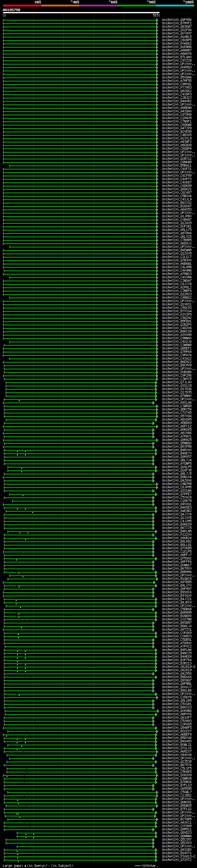Click the AU195750 query sequence label
The width and height of the screenshot is (197, 868).
tap(11, 10)
